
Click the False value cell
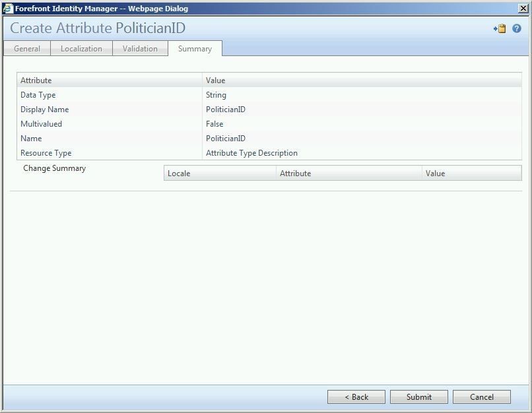pos(215,124)
